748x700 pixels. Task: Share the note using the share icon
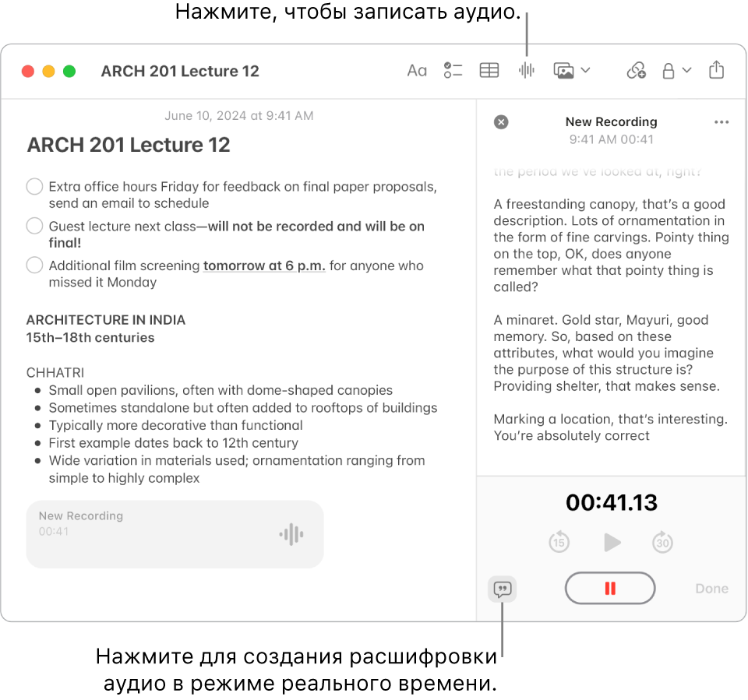(x=717, y=70)
